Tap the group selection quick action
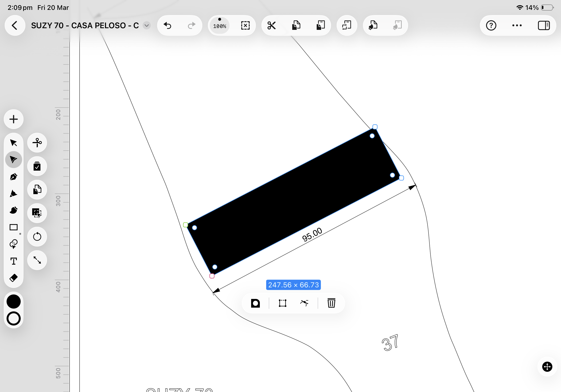The width and height of the screenshot is (561, 392). click(x=37, y=213)
